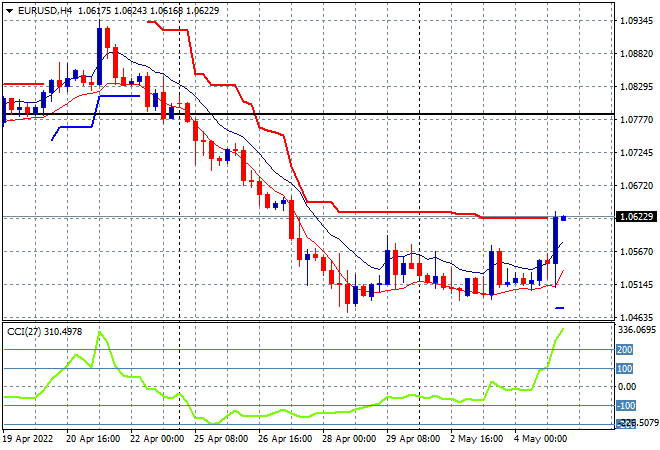
Task: Click time axis label 19 Apr 2022
Action: 29,439
